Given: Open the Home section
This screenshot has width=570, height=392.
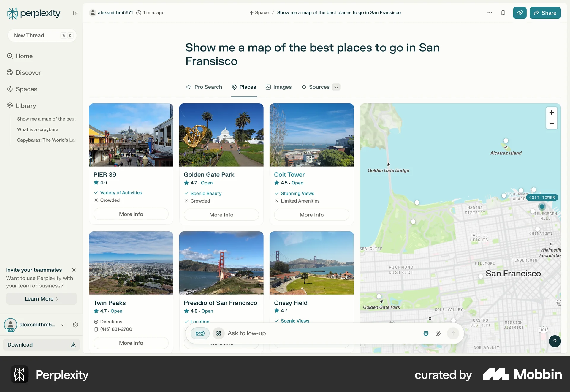Looking at the screenshot, I should tap(24, 56).
